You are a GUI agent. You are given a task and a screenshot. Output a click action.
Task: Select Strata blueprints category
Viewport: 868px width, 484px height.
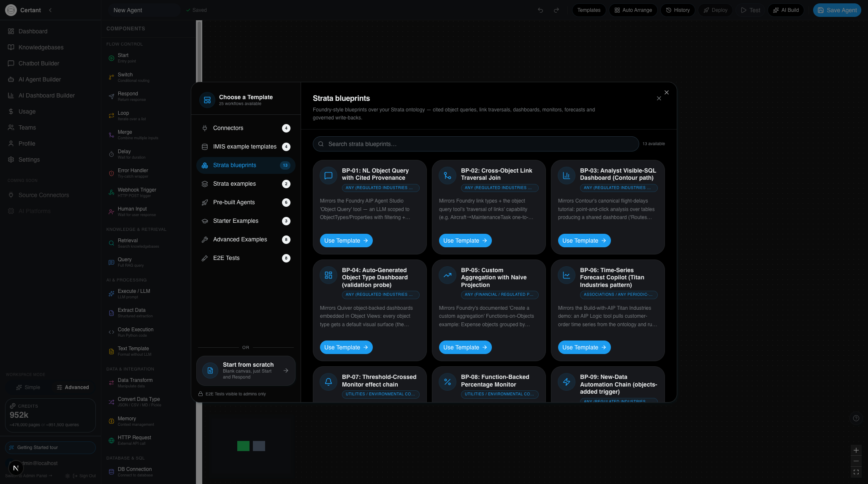(246, 165)
